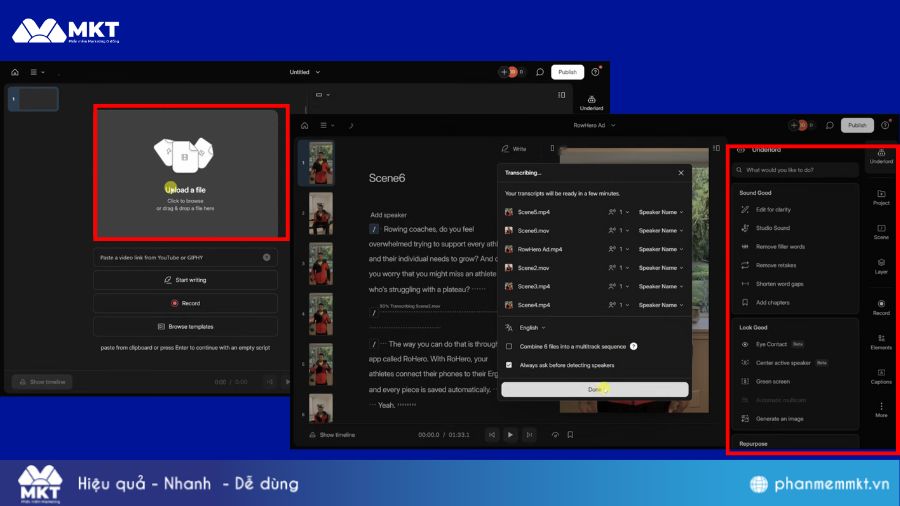This screenshot has width=900, height=506.
Task: Open Underlord in the Untitled window
Action: tap(591, 103)
